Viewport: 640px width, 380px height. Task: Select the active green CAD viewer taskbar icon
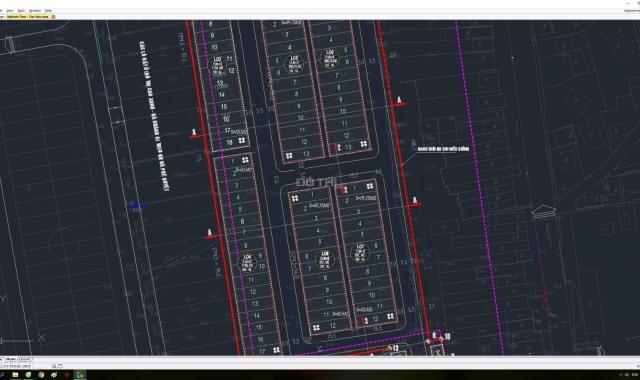click(80, 374)
